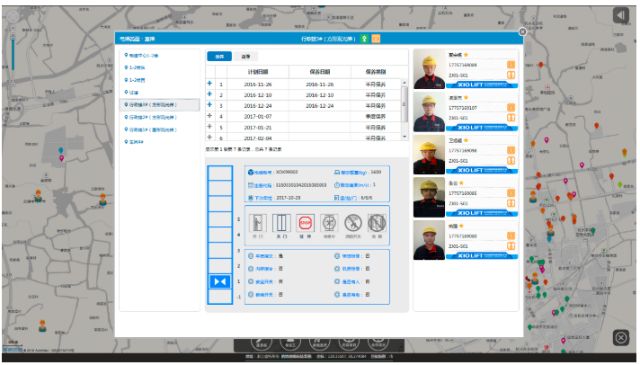Expand row 2 dated 2016-12-10
The width and height of the screenshot is (640, 365).
point(210,94)
